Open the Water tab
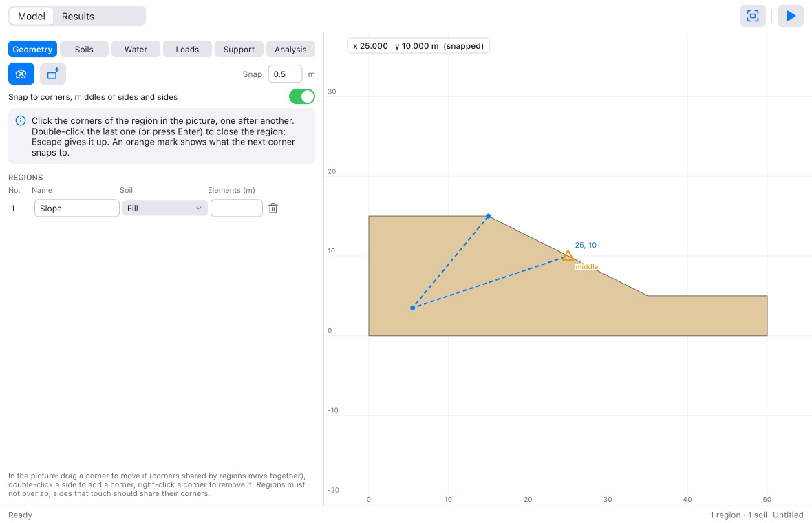Image resolution: width=812 pixels, height=523 pixels. [136, 49]
